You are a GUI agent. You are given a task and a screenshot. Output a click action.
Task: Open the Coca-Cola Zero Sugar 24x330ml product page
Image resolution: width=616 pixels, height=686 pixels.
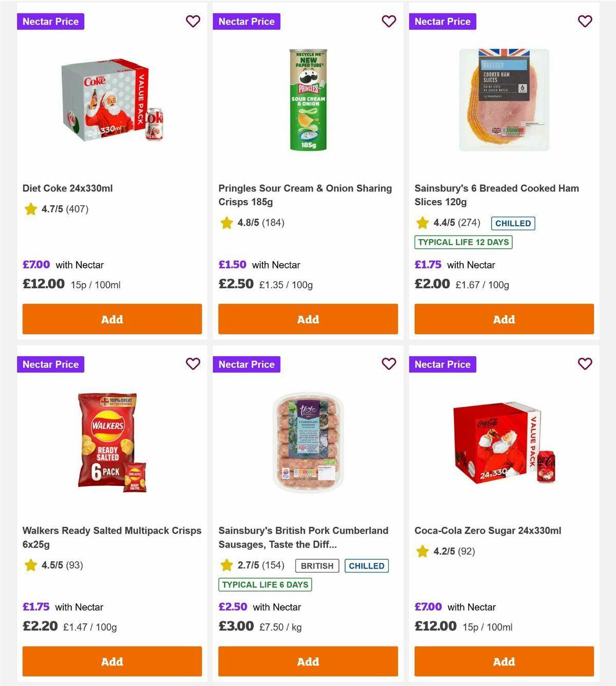[488, 530]
